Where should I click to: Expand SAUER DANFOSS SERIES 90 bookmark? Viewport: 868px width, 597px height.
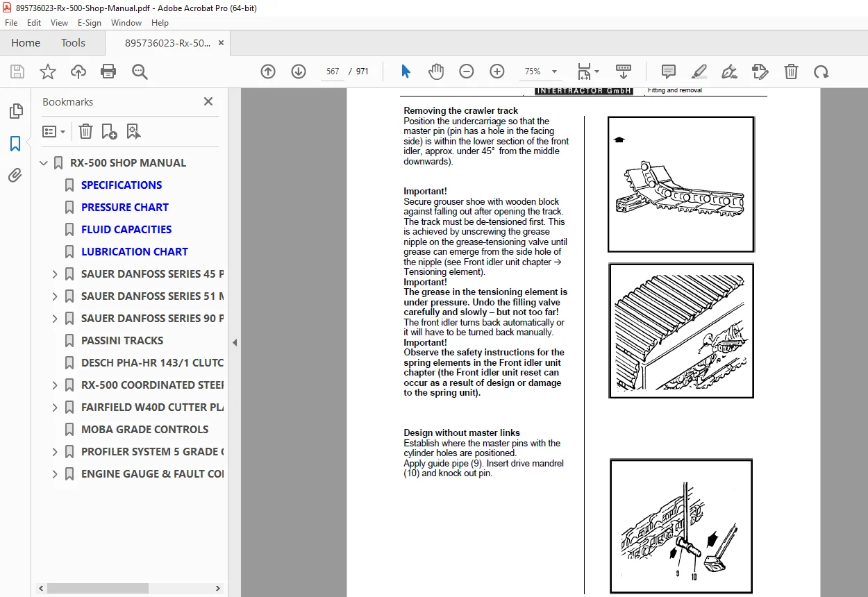pos(55,319)
